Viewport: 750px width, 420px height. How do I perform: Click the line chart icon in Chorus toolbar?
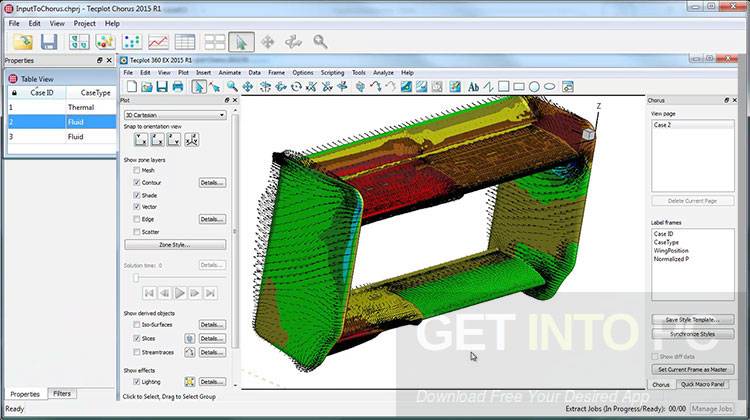pos(158,42)
